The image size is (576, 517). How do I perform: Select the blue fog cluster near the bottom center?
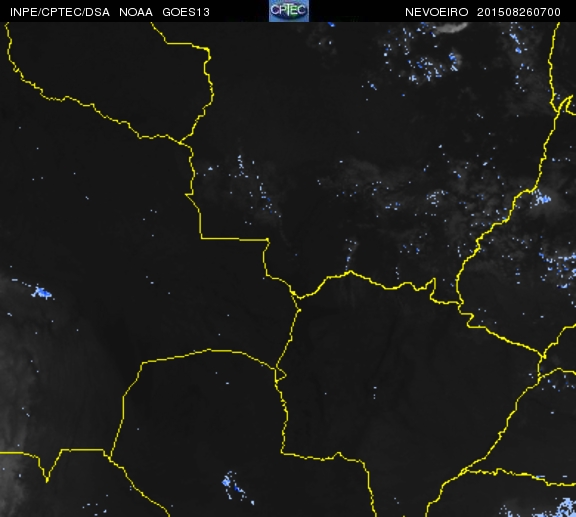click(235, 486)
